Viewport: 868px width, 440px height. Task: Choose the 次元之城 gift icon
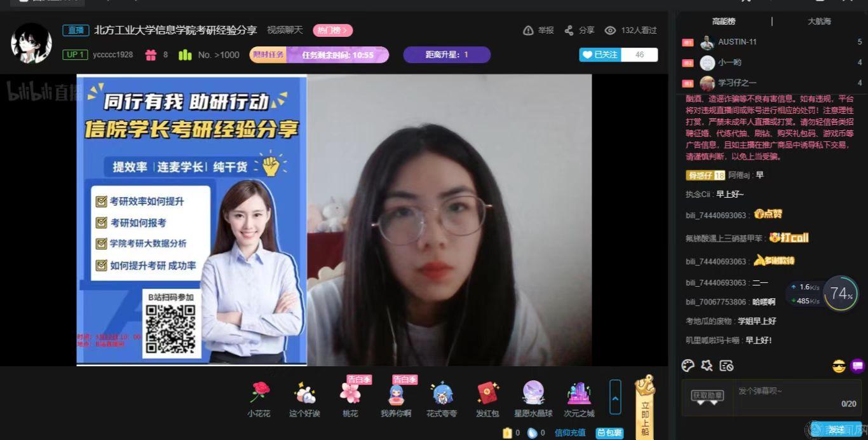tap(579, 394)
